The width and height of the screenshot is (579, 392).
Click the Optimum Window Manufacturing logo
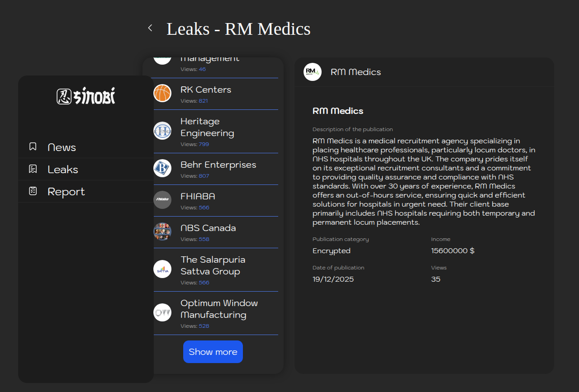[x=162, y=312]
